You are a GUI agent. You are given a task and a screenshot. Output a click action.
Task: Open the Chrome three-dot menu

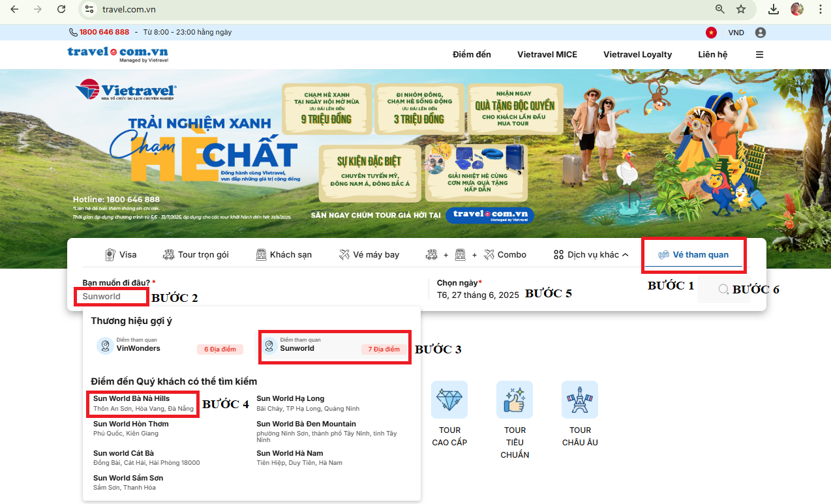pyautogui.click(x=820, y=9)
